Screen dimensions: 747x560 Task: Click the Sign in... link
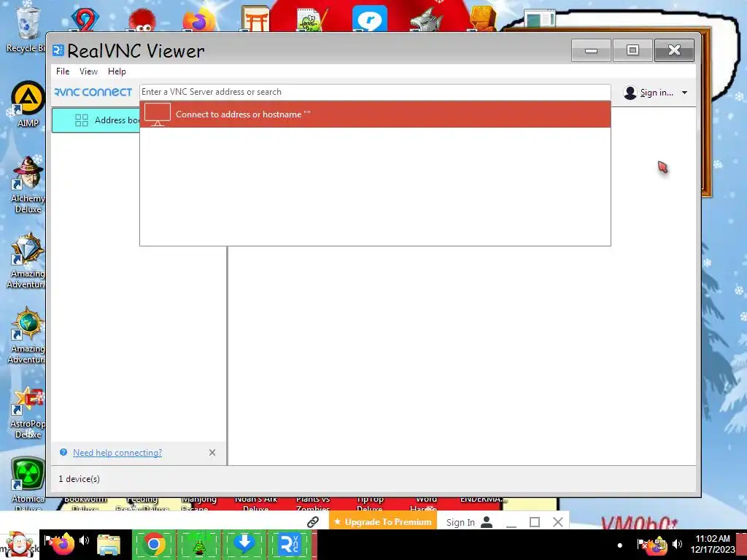(x=657, y=93)
